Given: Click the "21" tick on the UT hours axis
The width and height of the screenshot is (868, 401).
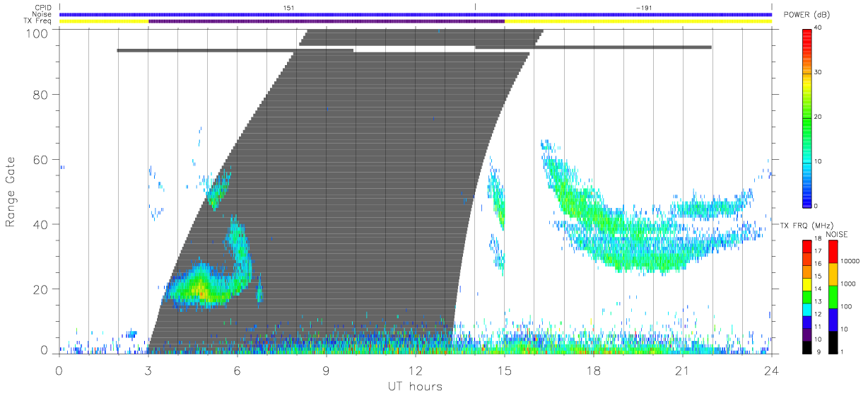Looking at the screenshot, I should [682, 371].
